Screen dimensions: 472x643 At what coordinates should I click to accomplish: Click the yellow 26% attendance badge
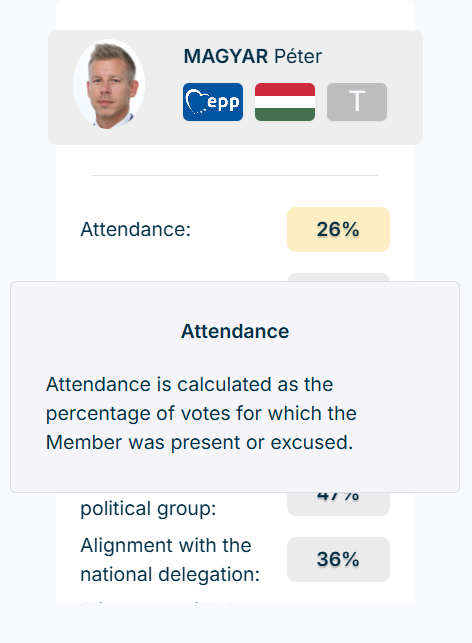click(x=338, y=229)
